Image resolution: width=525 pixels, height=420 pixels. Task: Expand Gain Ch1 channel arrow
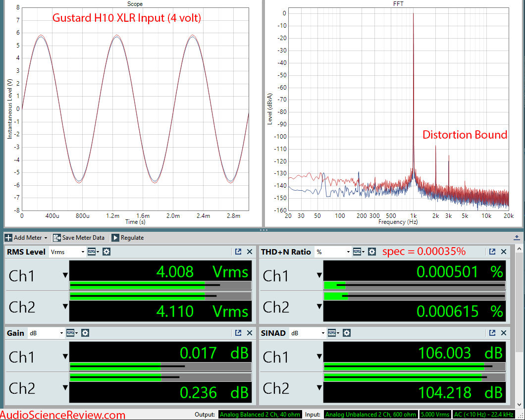click(65, 357)
